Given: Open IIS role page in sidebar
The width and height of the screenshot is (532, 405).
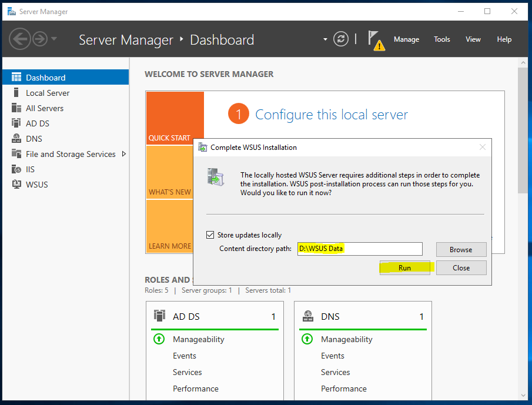Looking at the screenshot, I should pos(65,169).
